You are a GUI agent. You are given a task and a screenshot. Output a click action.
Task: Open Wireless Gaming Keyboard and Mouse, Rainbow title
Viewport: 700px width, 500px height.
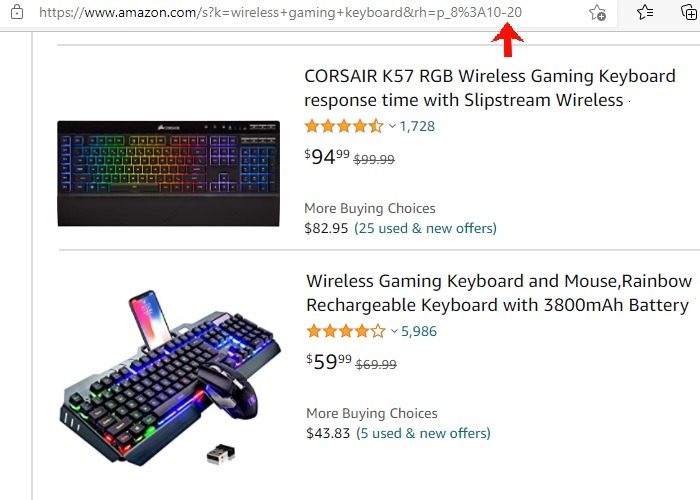pos(498,281)
